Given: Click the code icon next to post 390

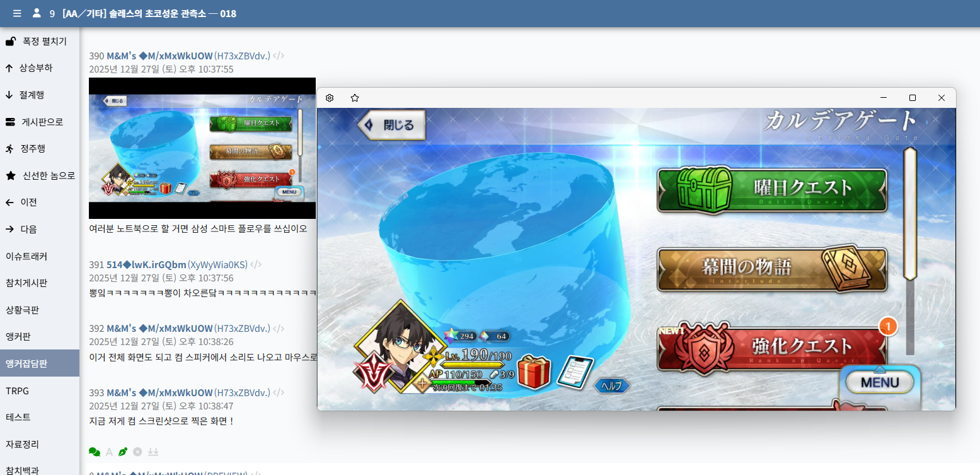Looking at the screenshot, I should point(279,56).
